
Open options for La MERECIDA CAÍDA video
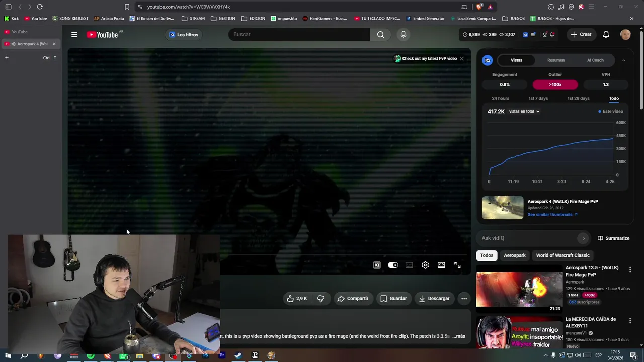pyautogui.click(x=630, y=321)
